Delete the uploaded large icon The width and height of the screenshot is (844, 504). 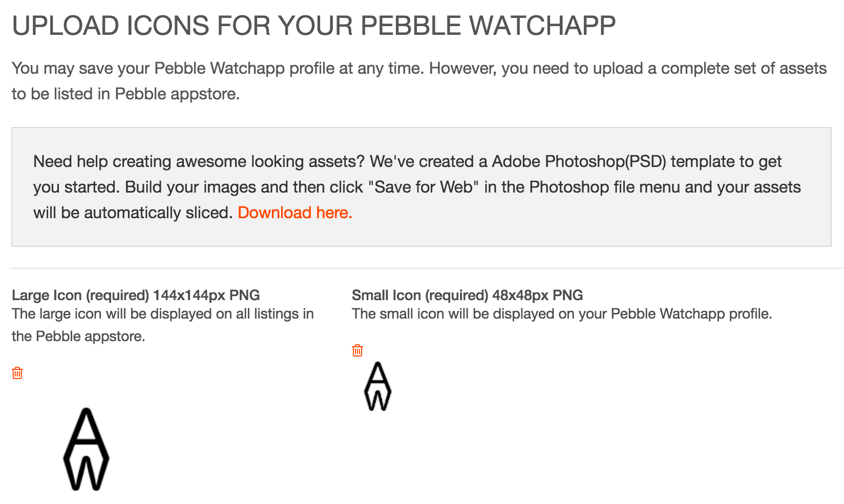[x=17, y=373]
